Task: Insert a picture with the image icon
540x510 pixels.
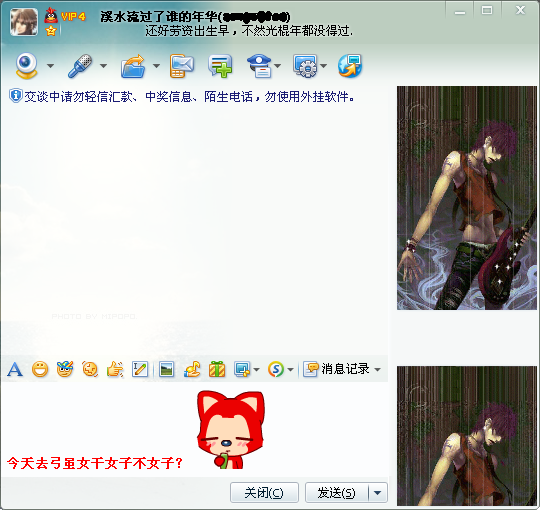Action: (166, 370)
